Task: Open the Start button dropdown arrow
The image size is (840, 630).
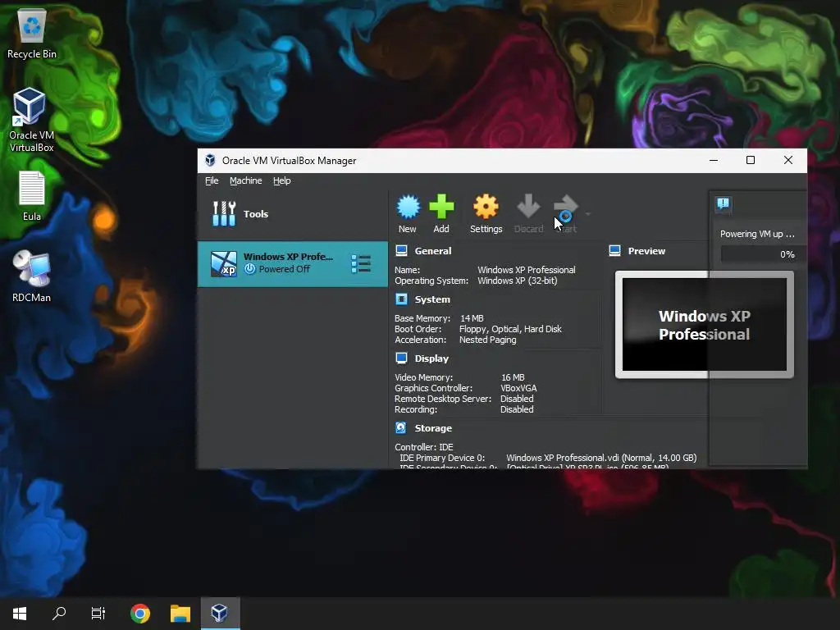Action: (x=588, y=214)
